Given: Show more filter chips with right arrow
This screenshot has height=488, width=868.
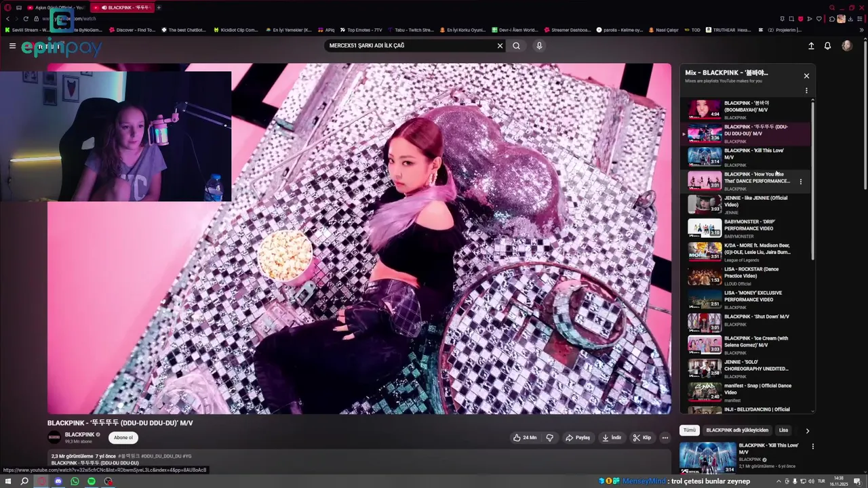Looking at the screenshot, I should [x=807, y=430].
